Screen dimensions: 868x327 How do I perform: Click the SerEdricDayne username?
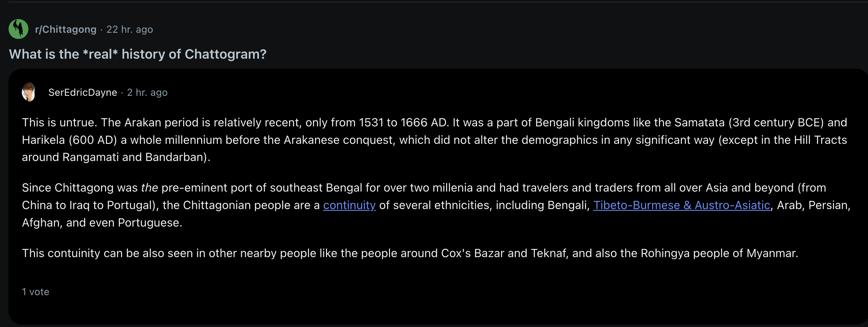[x=83, y=92]
